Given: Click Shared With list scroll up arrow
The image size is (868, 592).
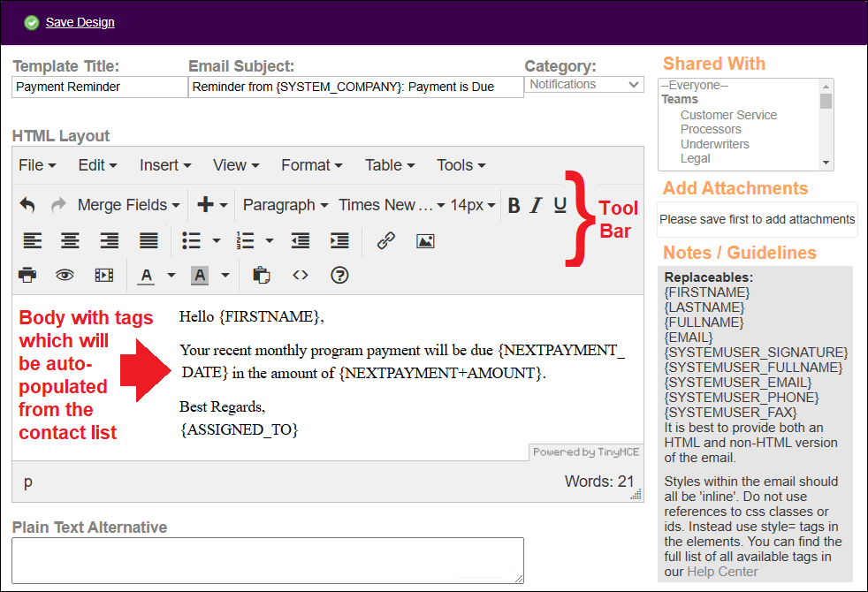Looking at the screenshot, I should tap(826, 87).
